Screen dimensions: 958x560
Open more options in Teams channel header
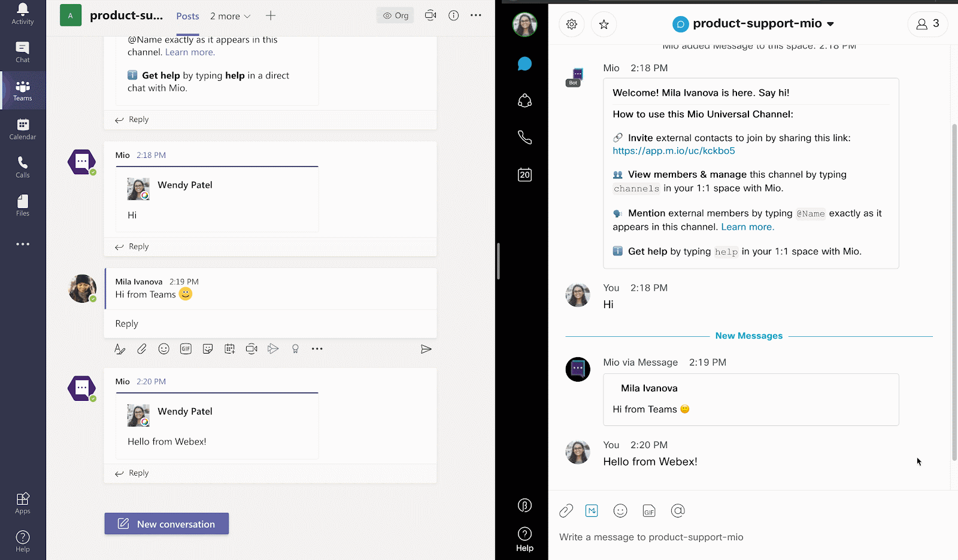coord(476,16)
